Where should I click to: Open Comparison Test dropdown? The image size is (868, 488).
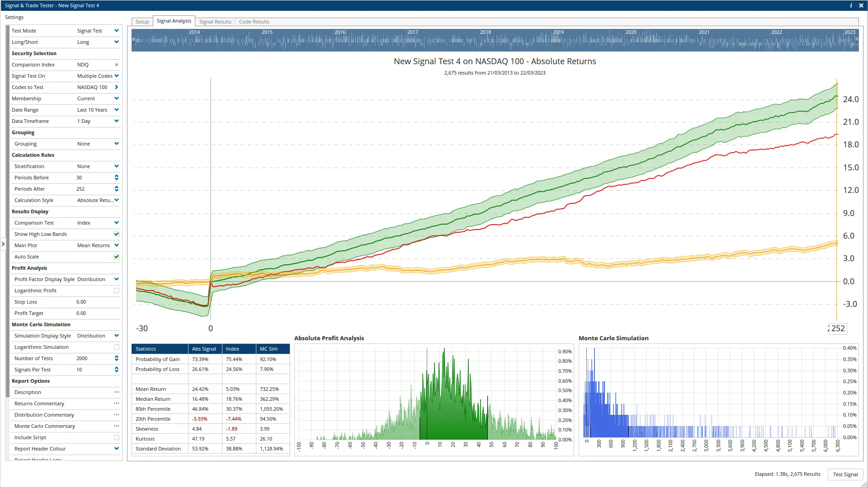117,223
